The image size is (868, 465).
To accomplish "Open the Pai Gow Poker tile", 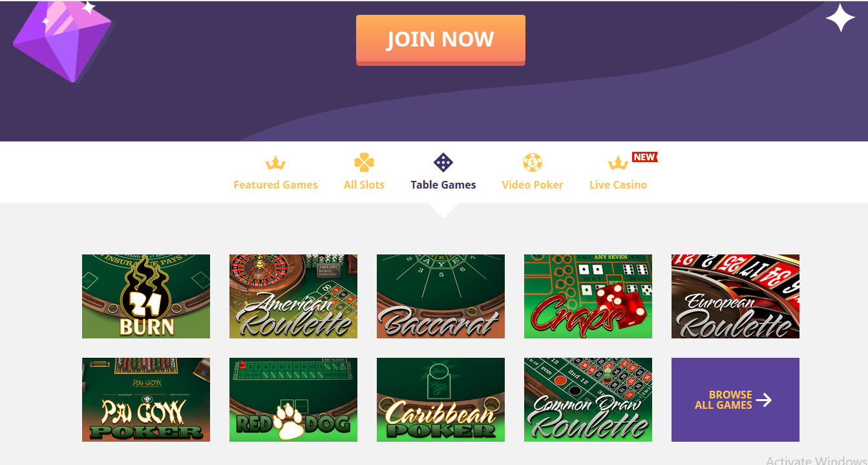I will (146, 400).
